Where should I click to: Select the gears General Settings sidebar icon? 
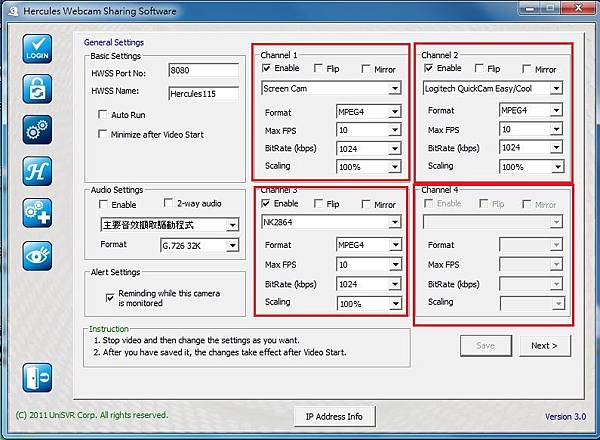tap(37, 130)
